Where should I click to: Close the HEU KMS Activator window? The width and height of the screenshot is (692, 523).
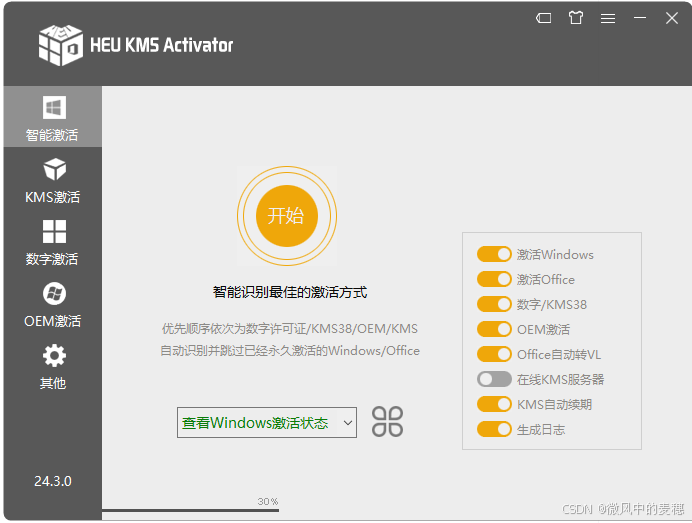(x=672, y=18)
